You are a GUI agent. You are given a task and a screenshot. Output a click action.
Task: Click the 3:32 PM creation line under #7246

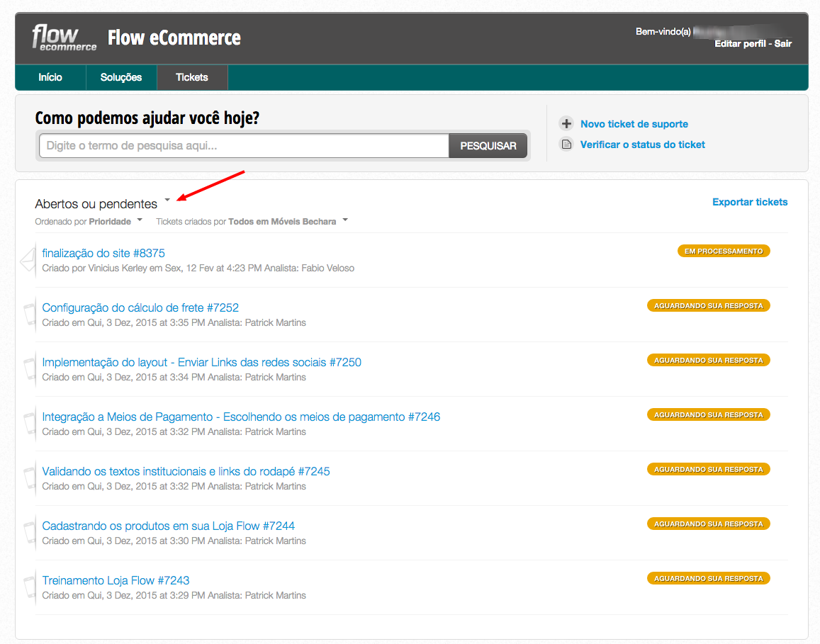(x=174, y=431)
